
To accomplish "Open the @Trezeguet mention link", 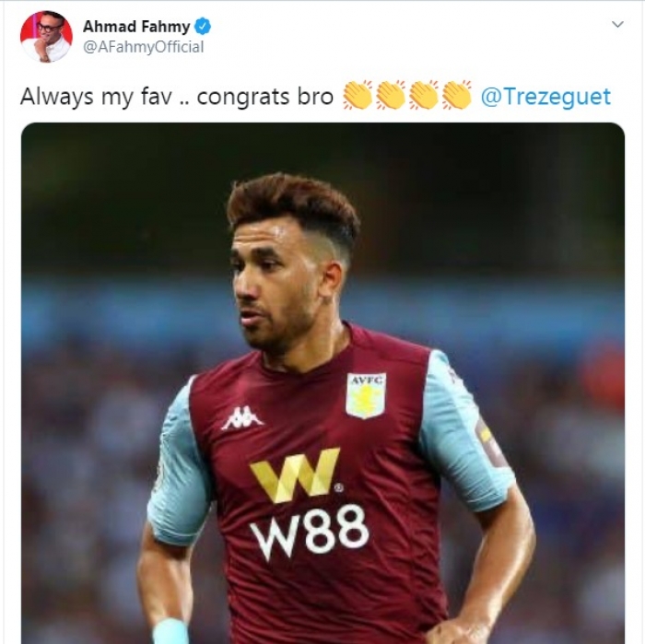I will pos(545,97).
